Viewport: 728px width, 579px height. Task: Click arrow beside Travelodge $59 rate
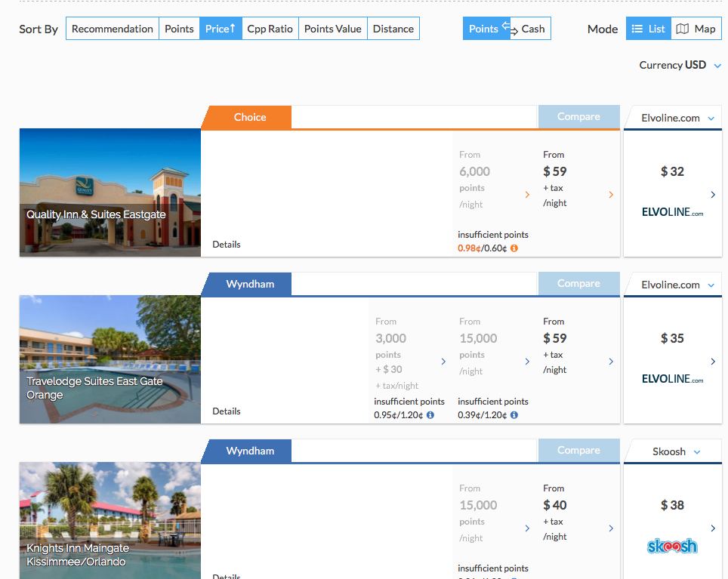(611, 362)
